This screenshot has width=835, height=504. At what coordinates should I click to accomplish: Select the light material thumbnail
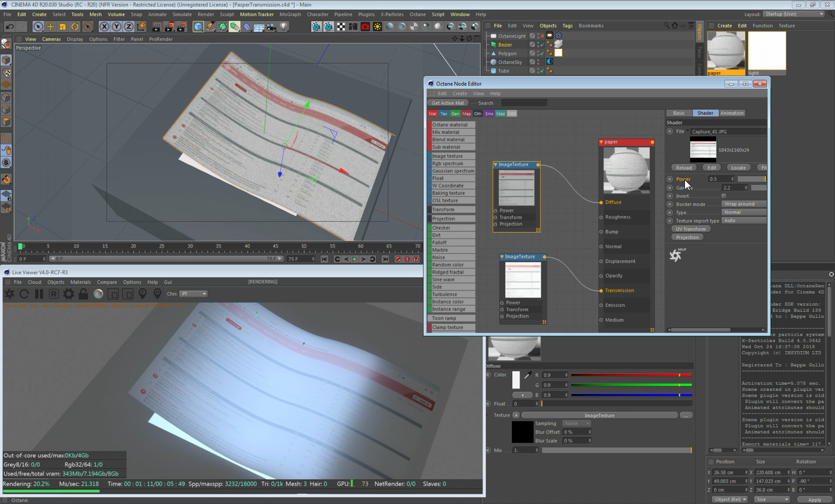tap(767, 51)
